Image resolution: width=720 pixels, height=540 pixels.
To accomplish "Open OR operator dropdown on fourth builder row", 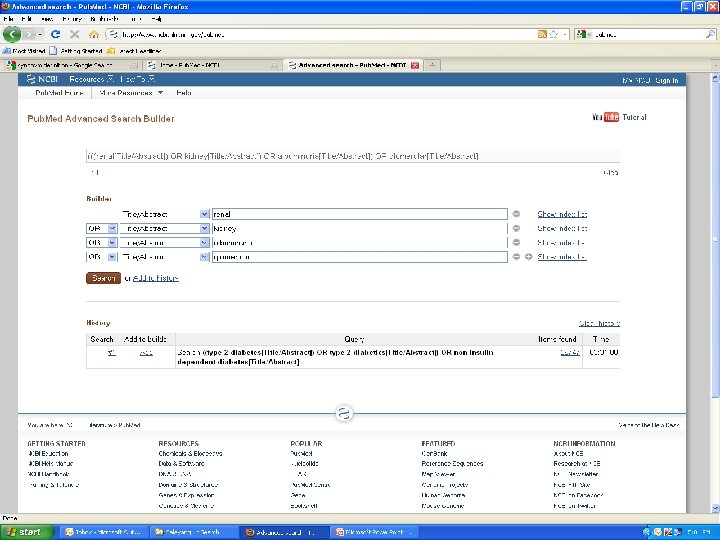I will tap(112, 257).
